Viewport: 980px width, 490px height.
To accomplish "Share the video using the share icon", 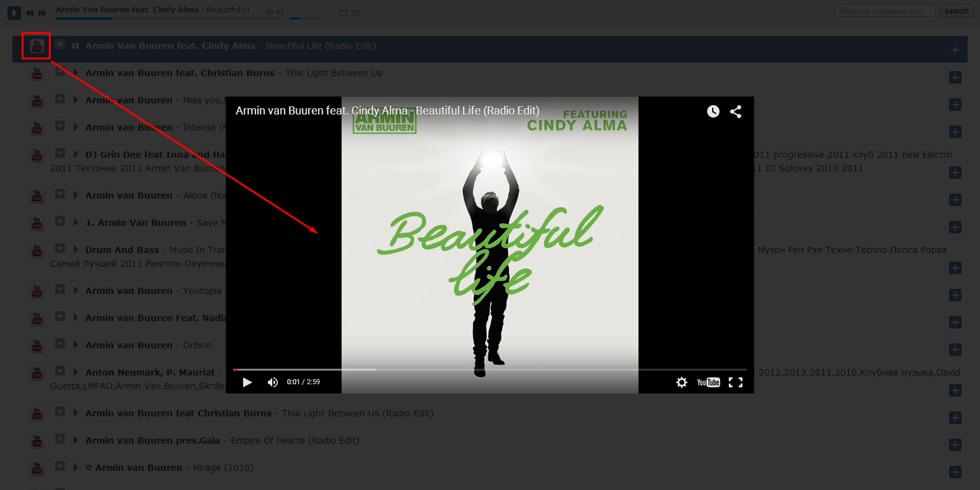I will pyautogui.click(x=736, y=111).
